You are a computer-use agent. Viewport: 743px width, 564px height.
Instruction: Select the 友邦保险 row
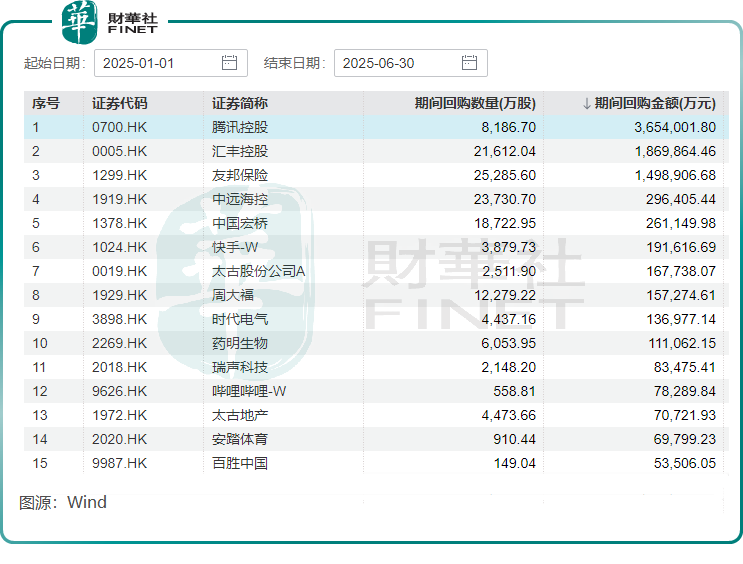(240, 175)
